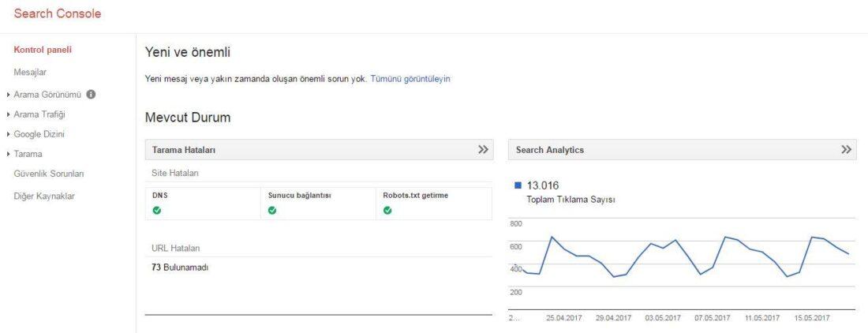Image resolution: width=868 pixels, height=333 pixels.
Task: Click the Search Analytics panel title
Action: click(x=550, y=150)
